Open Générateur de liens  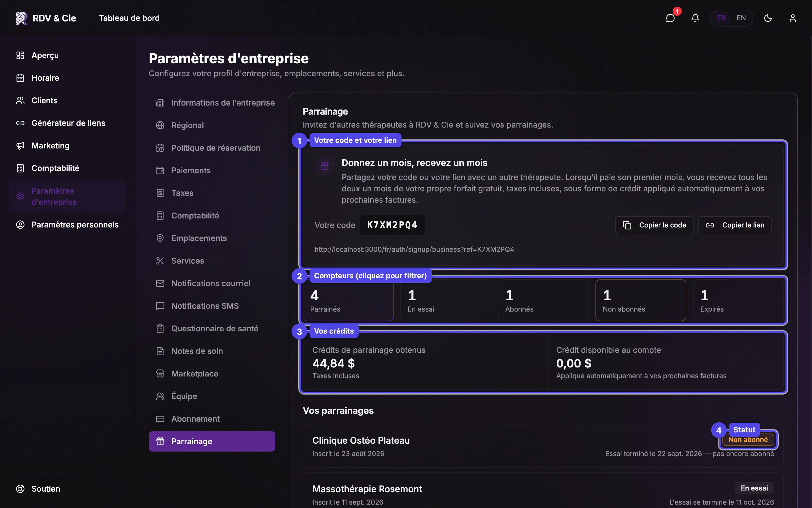coord(67,123)
